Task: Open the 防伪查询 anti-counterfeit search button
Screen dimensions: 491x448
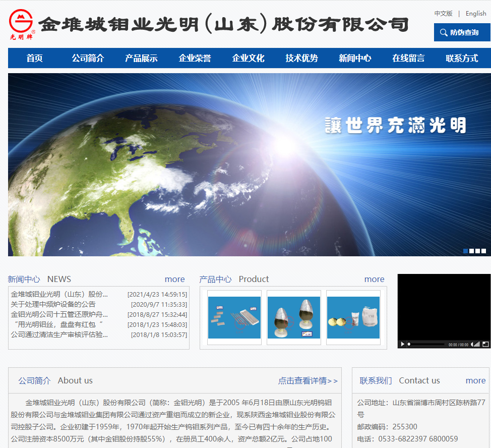Action: point(462,32)
